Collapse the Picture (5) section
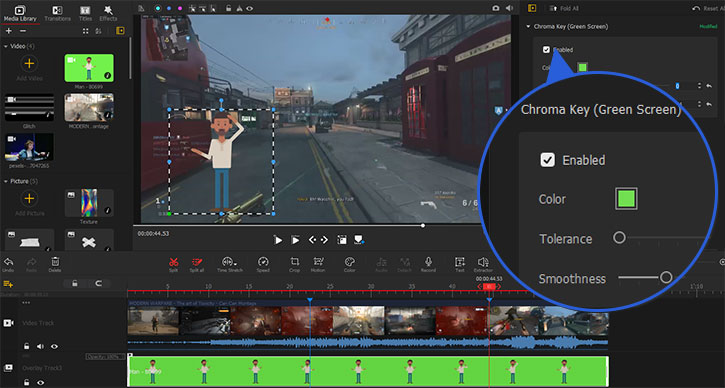The height and width of the screenshot is (388, 725). pyautogui.click(x=6, y=181)
